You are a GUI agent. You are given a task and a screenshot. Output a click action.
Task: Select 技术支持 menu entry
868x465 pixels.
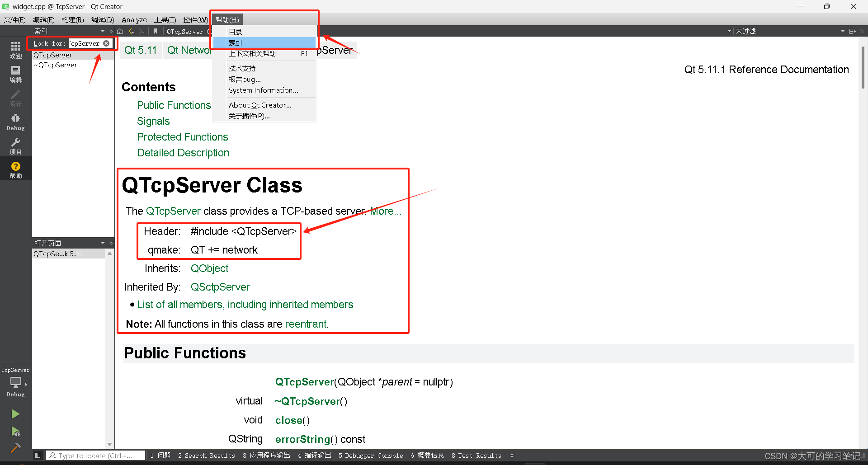pyautogui.click(x=264, y=68)
